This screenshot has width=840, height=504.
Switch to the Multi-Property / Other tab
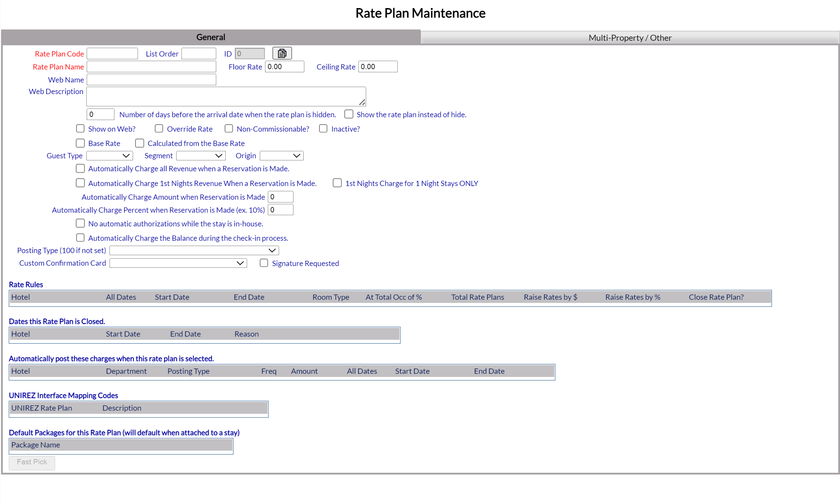point(630,38)
